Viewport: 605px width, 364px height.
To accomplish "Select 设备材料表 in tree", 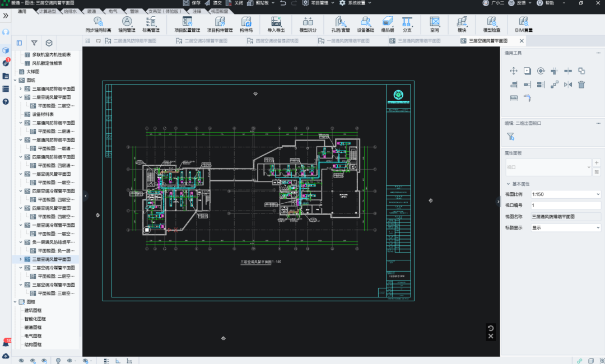I will [x=43, y=114].
